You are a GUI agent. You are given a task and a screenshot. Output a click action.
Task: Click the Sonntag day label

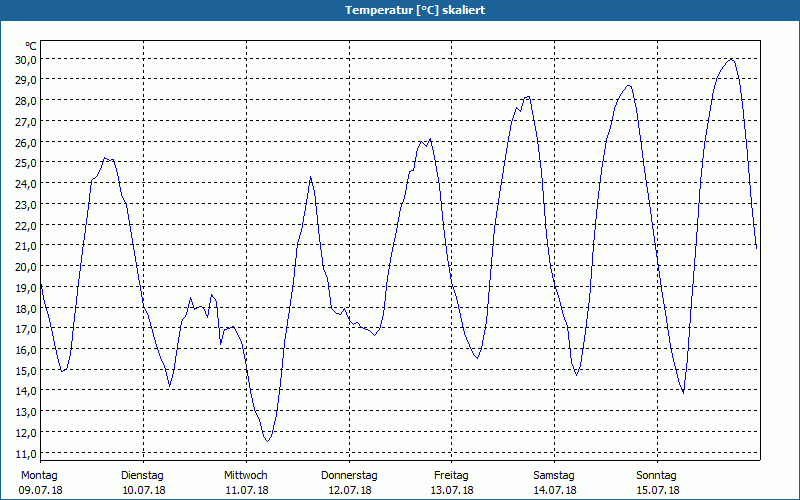pyautogui.click(x=657, y=476)
